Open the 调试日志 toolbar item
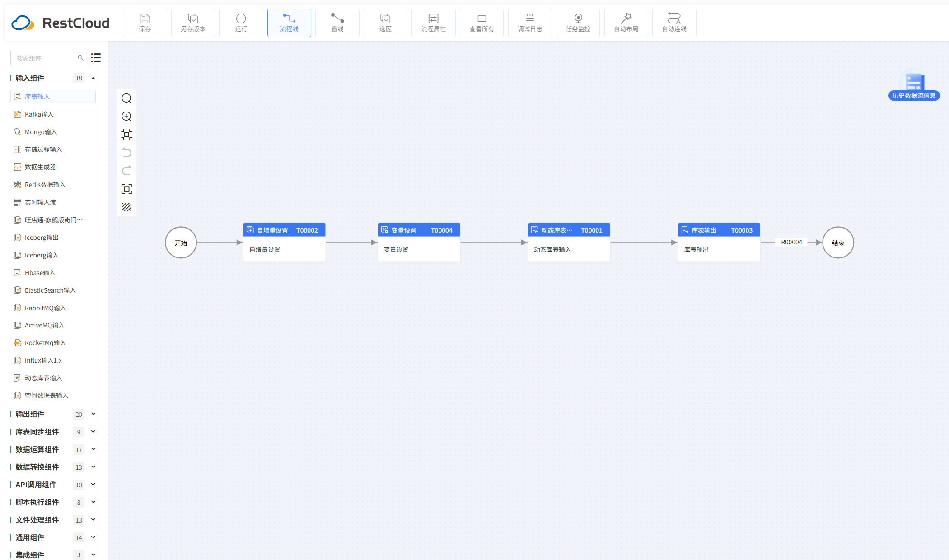Viewport: 949px width, 560px height. click(x=530, y=23)
